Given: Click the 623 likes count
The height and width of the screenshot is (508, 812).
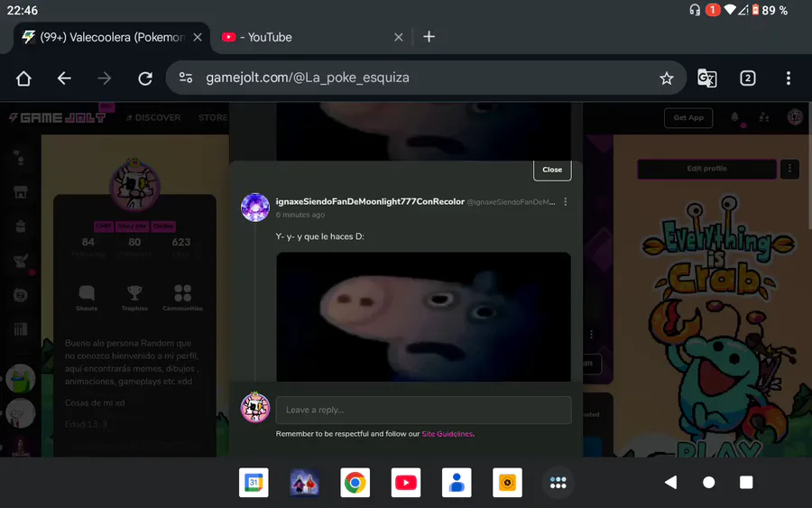Looking at the screenshot, I should (x=181, y=247).
